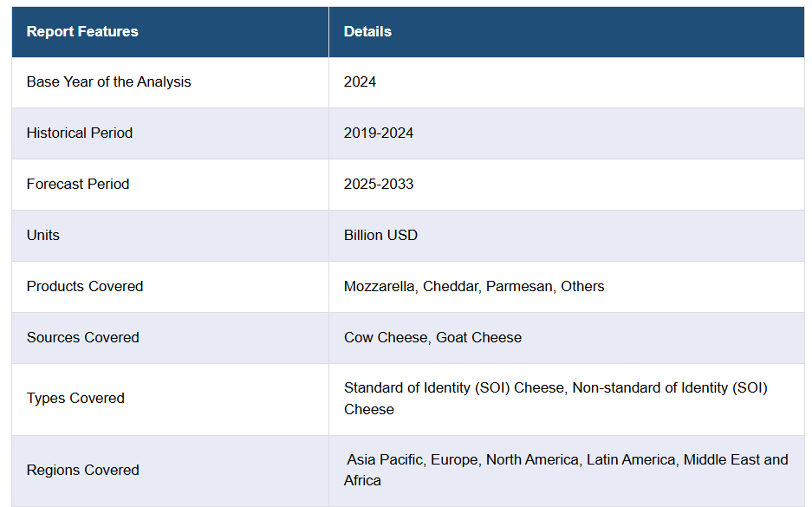The image size is (812, 507).
Task: Select the Units row label
Action: point(43,235)
